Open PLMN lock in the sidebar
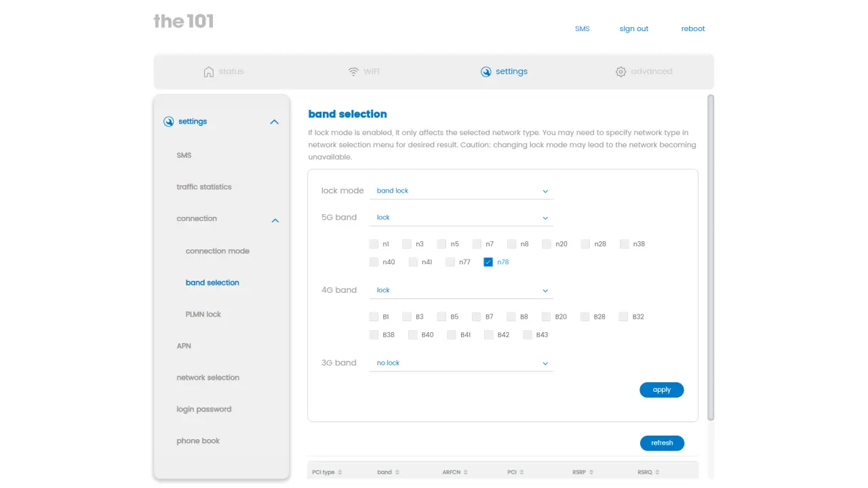The image size is (868, 488). [x=203, y=314]
